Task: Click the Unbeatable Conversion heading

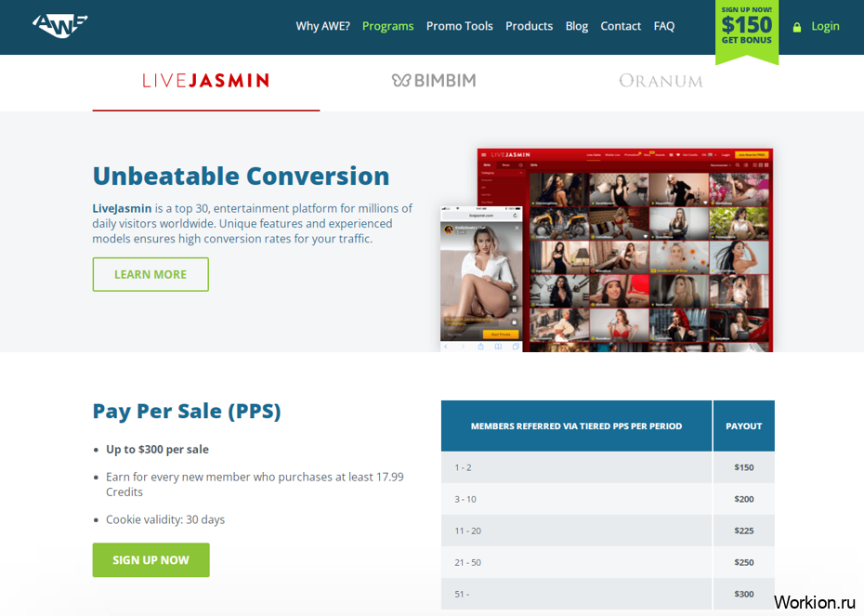Action: [241, 176]
